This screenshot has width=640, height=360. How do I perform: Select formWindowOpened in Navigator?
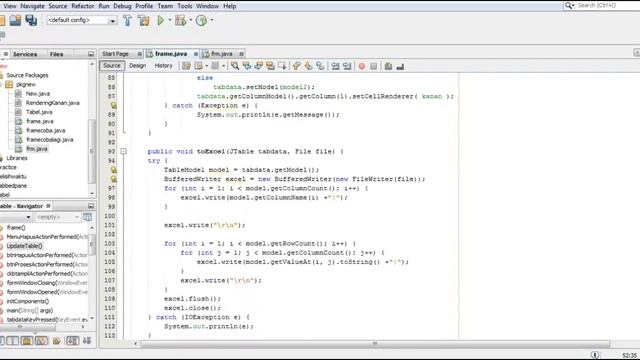[x=47, y=292]
